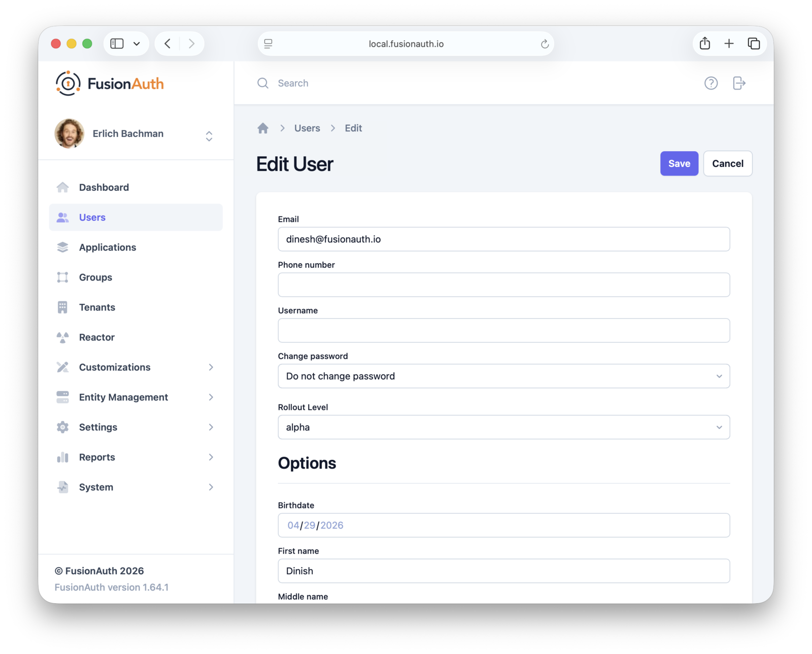Expand the Erlich Bachman account switcher
The height and width of the screenshot is (654, 812).
[209, 136]
